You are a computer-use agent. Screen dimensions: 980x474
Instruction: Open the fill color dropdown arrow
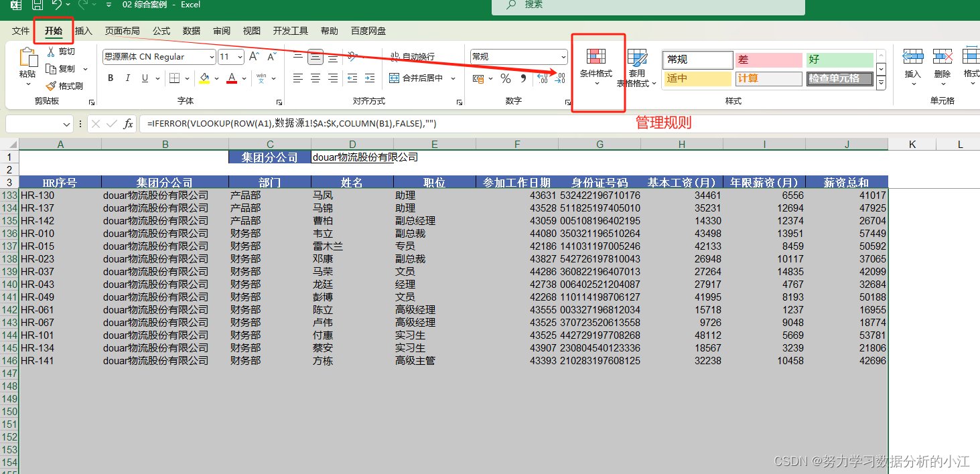[217, 78]
